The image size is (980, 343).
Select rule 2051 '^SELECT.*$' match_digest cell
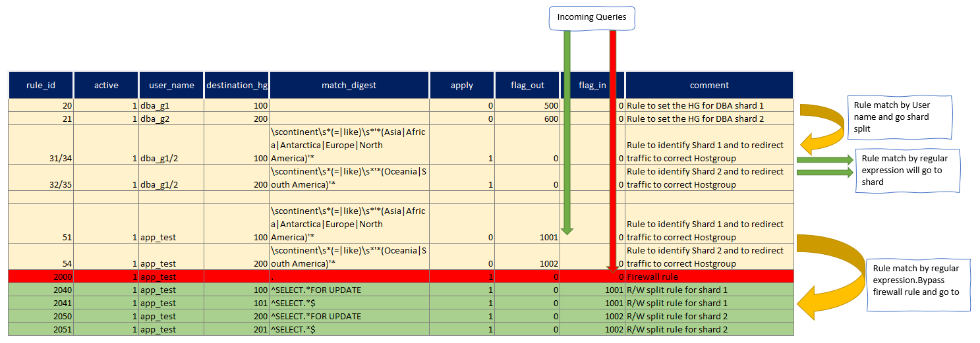point(349,329)
